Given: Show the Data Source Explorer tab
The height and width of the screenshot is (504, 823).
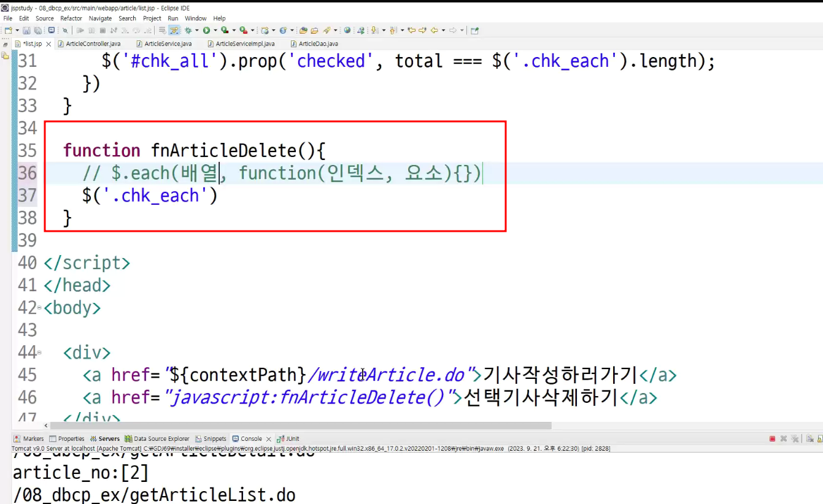Looking at the screenshot, I should [157, 439].
